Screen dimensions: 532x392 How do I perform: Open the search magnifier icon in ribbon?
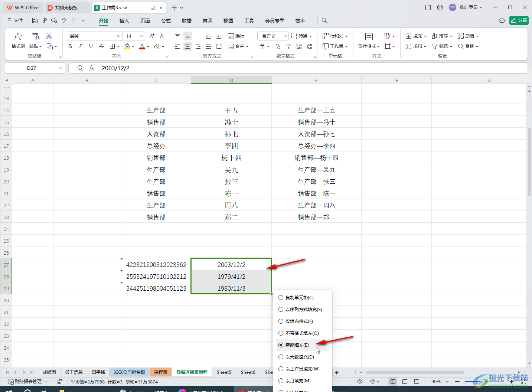[x=324, y=21]
